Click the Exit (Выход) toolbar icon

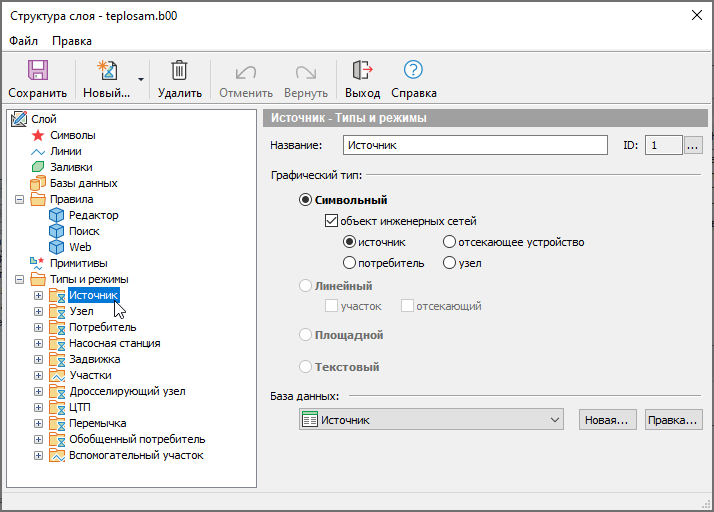click(x=362, y=71)
